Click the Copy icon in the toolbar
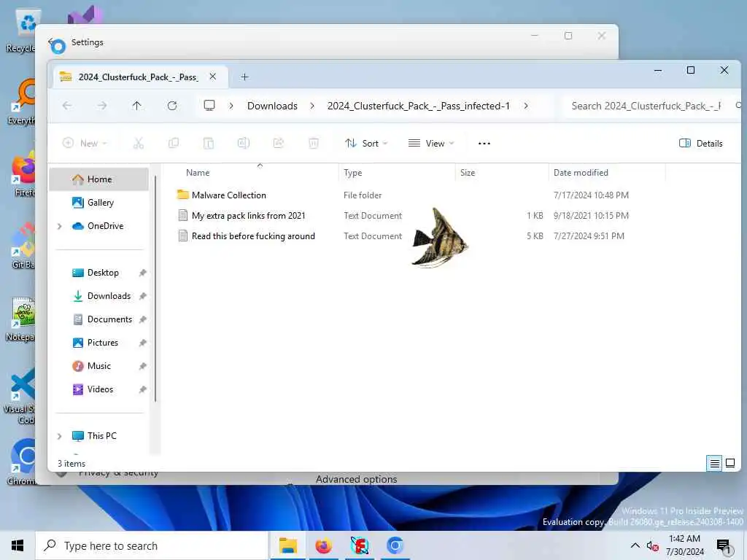 pyautogui.click(x=174, y=144)
